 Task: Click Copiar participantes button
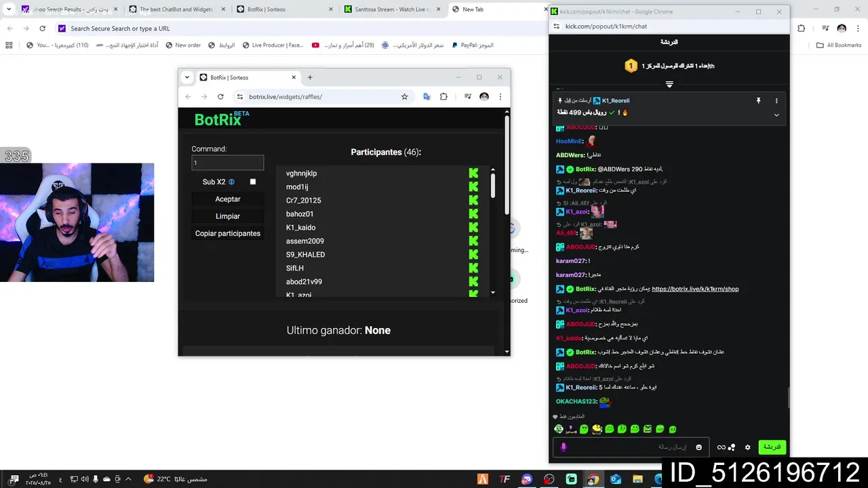[228, 233]
